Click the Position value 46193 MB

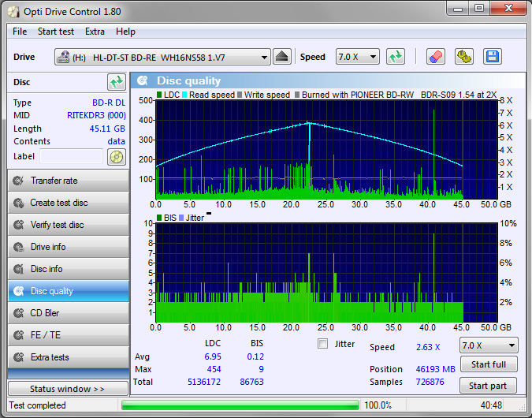pos(435,369)
